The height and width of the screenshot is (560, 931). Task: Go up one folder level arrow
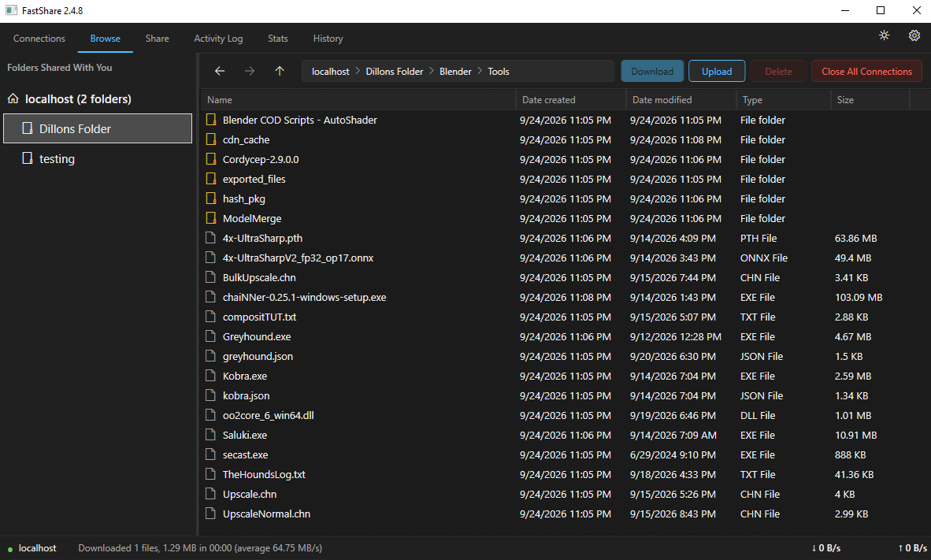click(x=280, y=71)
